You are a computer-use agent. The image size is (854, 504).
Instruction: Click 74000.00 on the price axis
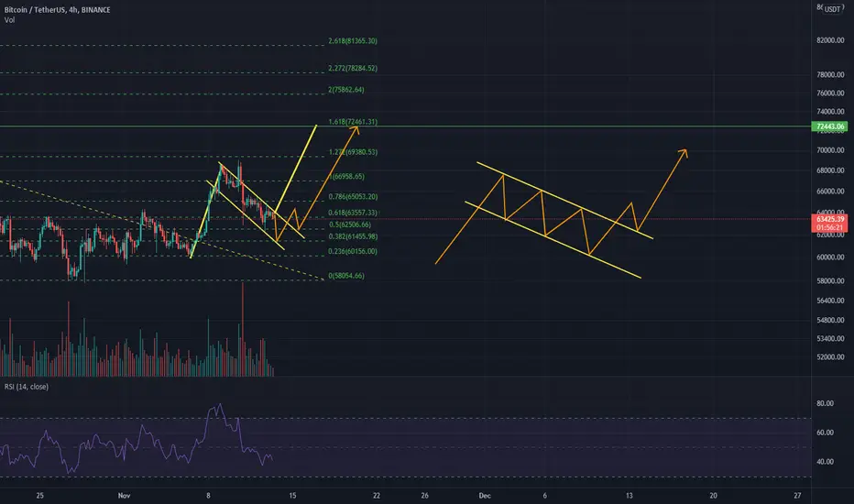(x=830, y=112)
